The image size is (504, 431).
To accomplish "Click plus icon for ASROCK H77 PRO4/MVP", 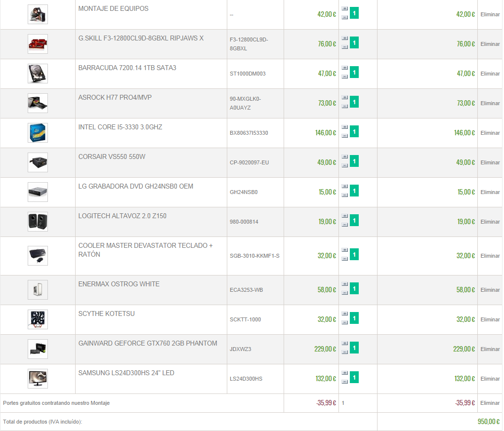I will coord(344,97).
